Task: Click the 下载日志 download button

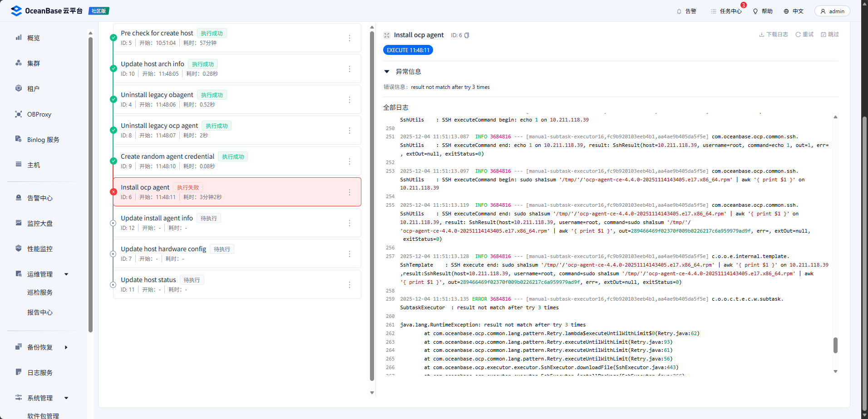Action: click(774, 34)
